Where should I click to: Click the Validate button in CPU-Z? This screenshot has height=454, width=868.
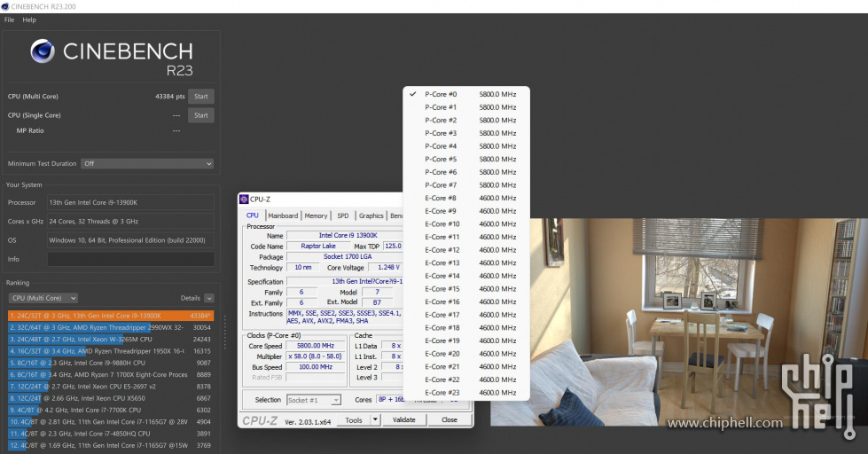[x=404, y=420]
